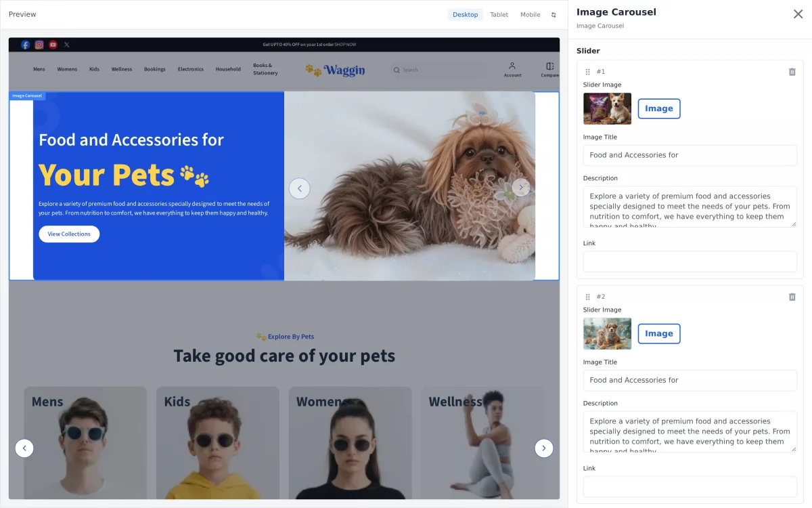
Task: Click the Link field of slide #1
Action: 690,261
